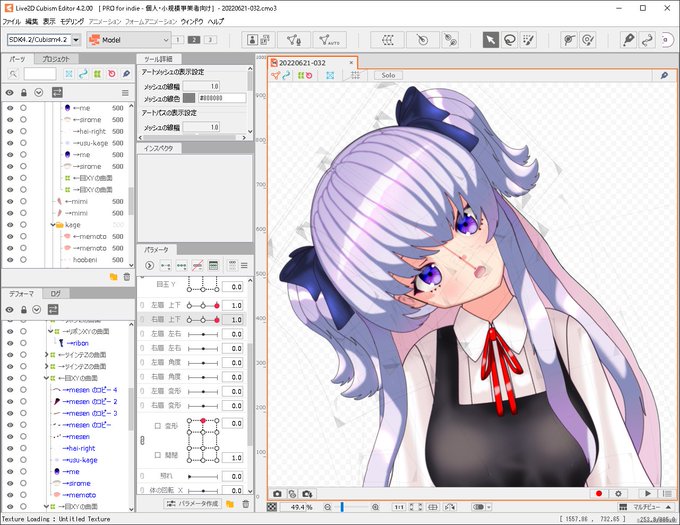Screen dimensions: 680x525
Task: Open the SDK4.2/Cubism4.2 target version dropdown
Action: pos(76,40)
